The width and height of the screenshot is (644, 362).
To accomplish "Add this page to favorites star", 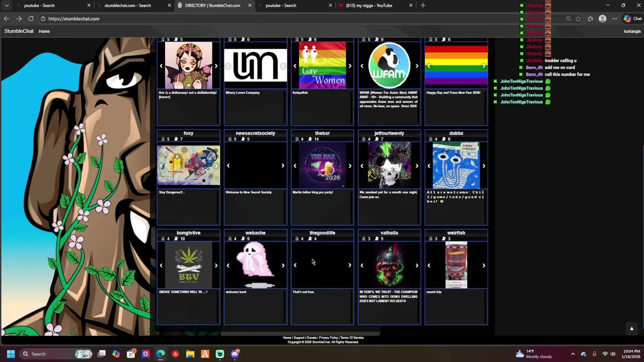I will 578,19.
